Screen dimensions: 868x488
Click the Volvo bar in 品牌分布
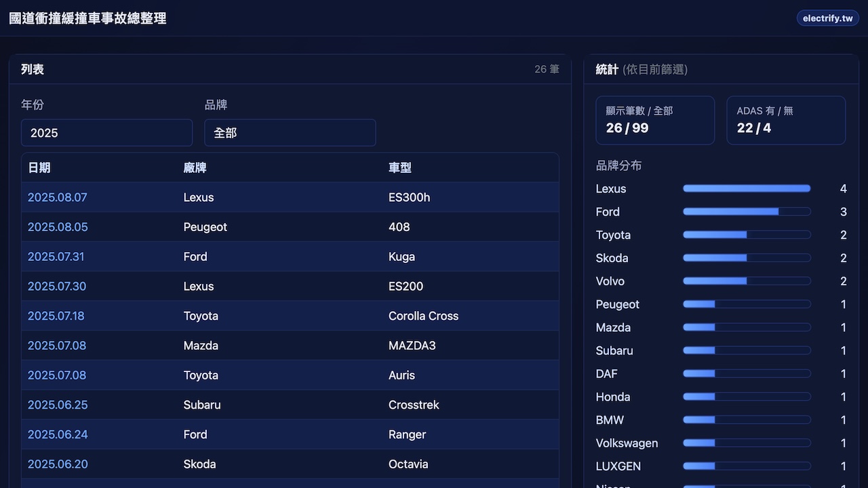[747, 281]
